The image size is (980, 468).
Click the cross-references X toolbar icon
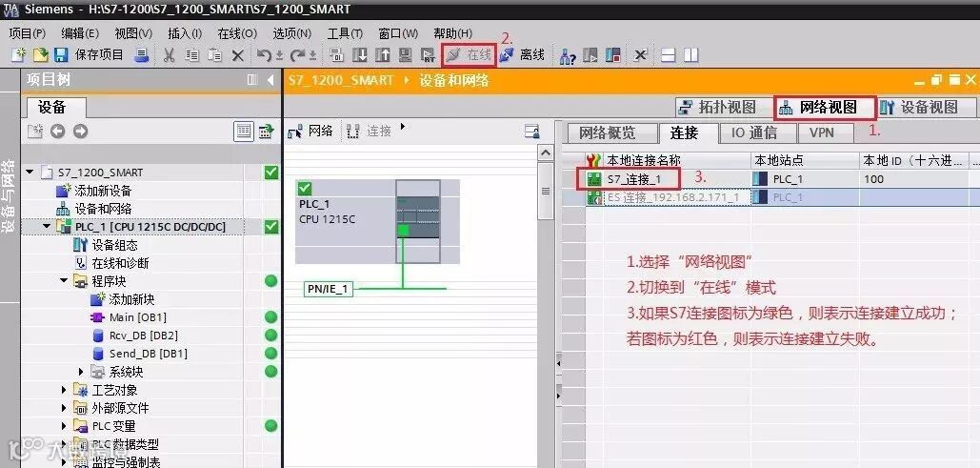pyautogui.click(x=641, y=55)
